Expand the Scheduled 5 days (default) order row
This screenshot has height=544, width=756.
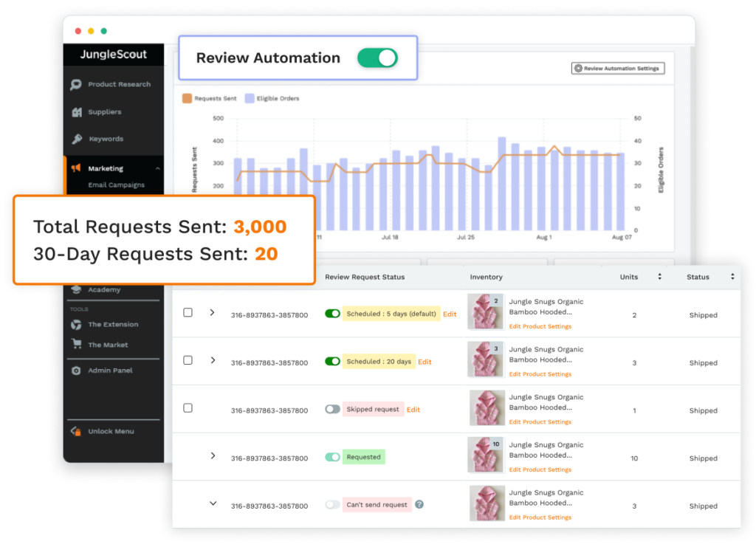coord(213,313)
